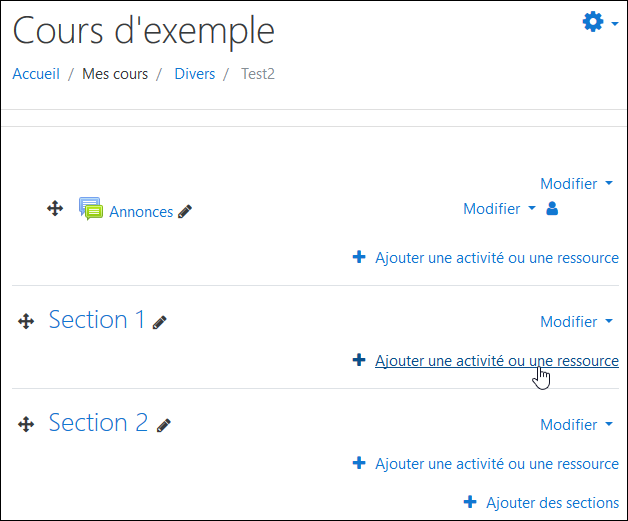The image size is (628, 521).
Task: Click the Ajouter des sections link
Action: (x=552, y=503)
